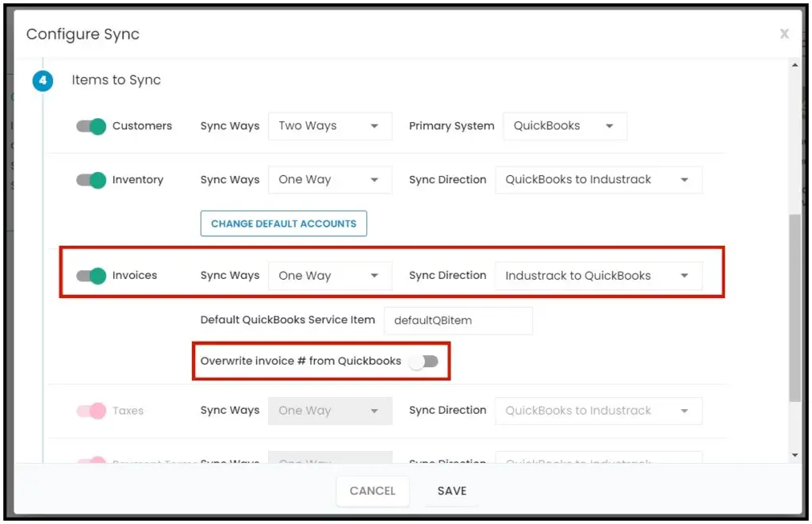Click the scrollbar down arrow
This screenshot has width=812, height=524.
point(795,455)
